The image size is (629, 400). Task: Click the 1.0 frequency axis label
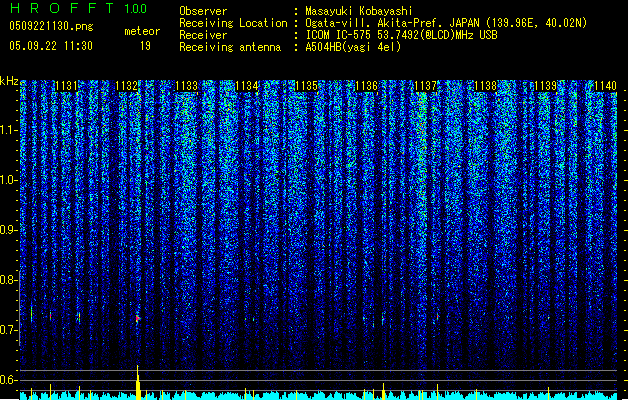(8, 180)
